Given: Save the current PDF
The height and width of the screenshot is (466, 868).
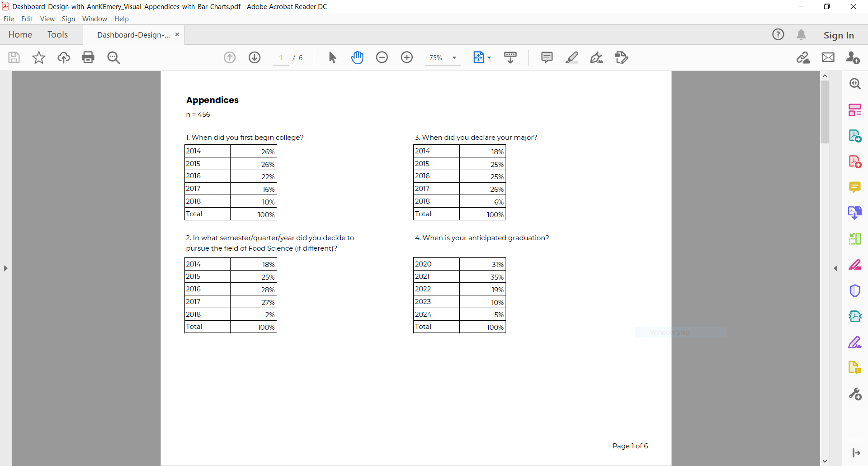Looking at the screenshot, I should (14, 57).
